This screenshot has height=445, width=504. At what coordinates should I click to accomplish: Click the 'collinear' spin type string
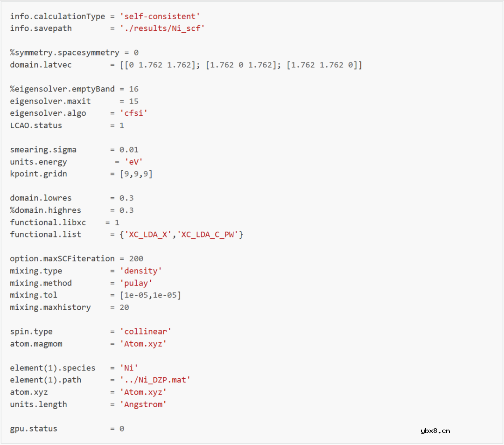point(145,332)
